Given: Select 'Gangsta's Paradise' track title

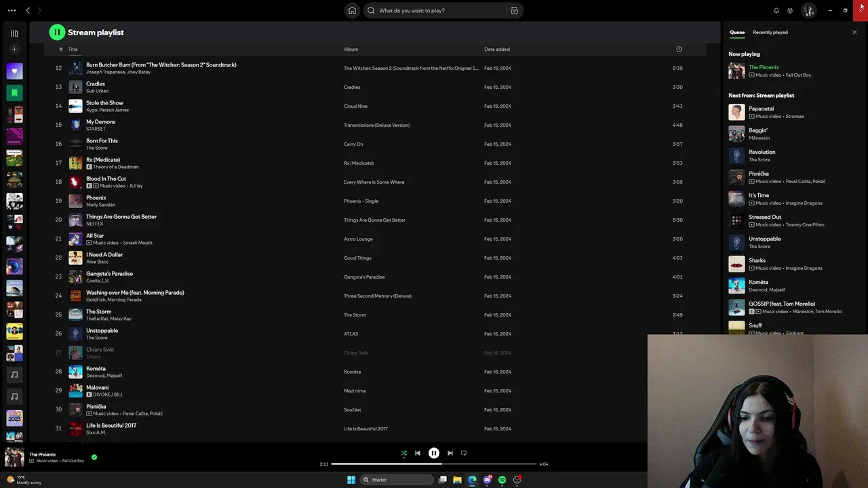Looking at the screenshot, I should (x=109, y=274).
